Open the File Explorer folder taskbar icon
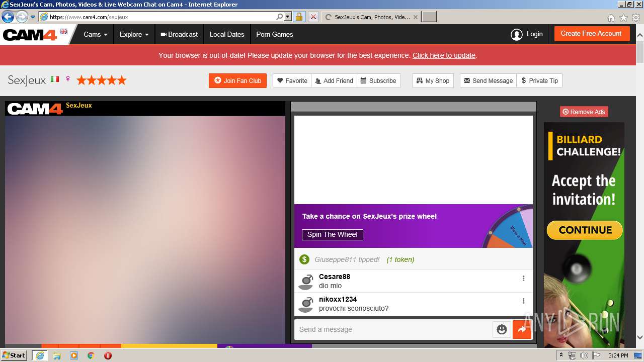644x362 pixels. (x=57, y=355)
